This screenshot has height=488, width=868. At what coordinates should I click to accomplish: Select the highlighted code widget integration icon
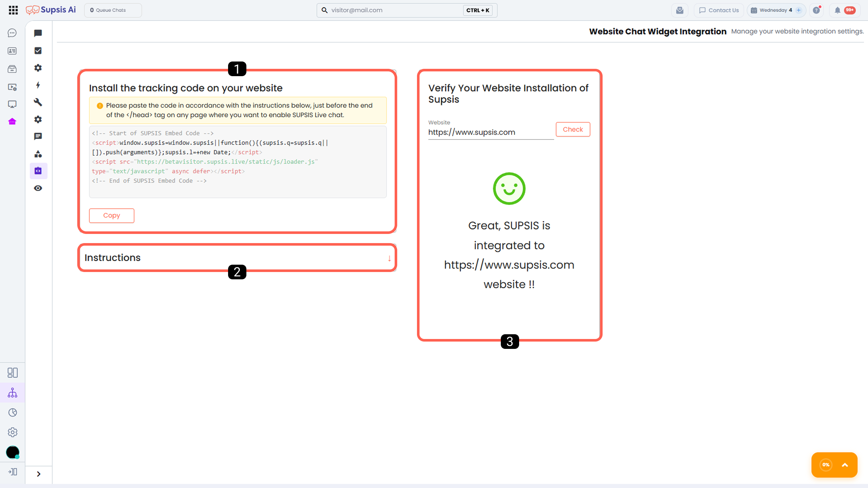[38, 171]
